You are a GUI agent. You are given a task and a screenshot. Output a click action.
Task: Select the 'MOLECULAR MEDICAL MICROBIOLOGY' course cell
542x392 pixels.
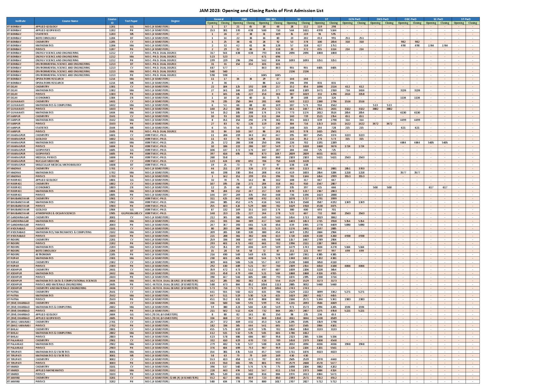(x=70, y=165)
